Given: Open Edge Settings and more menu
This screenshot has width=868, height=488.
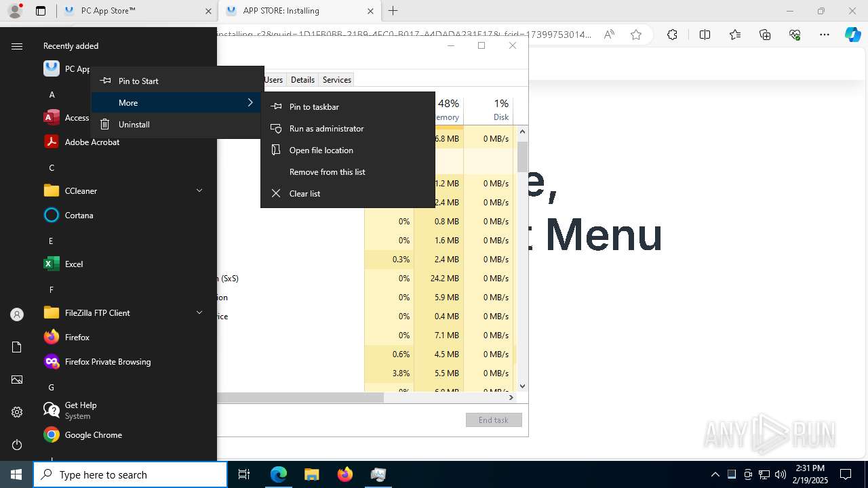Looking at the screenshot, I should tap(825, 35).
